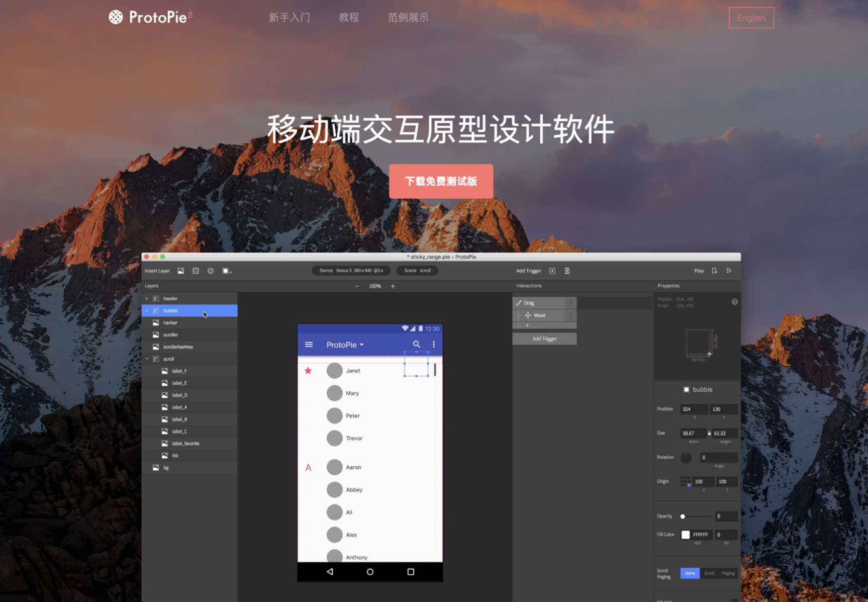Image resolution: width=868 pixels, height=602 pixels.
Task: Click the ProtoPie logo in the header
Action: pyautogui.click(x=150, y=18)
